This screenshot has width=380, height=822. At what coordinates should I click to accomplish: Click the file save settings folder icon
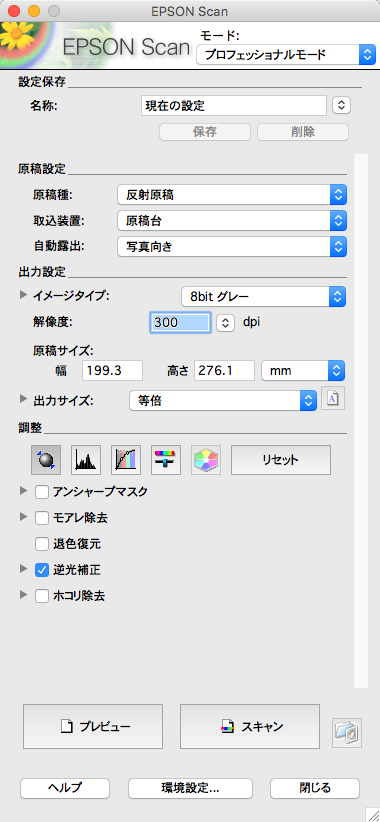[x=347, y=733]
